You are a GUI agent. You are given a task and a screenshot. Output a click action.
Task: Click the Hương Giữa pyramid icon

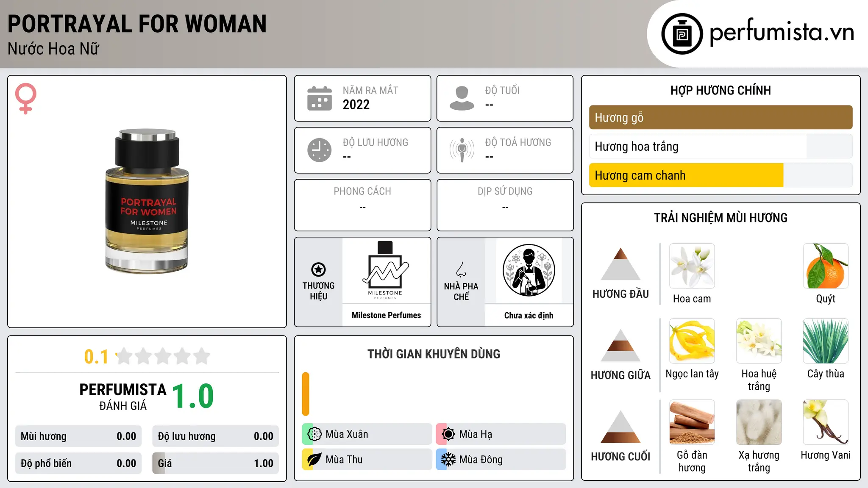[x=620, y=345]
